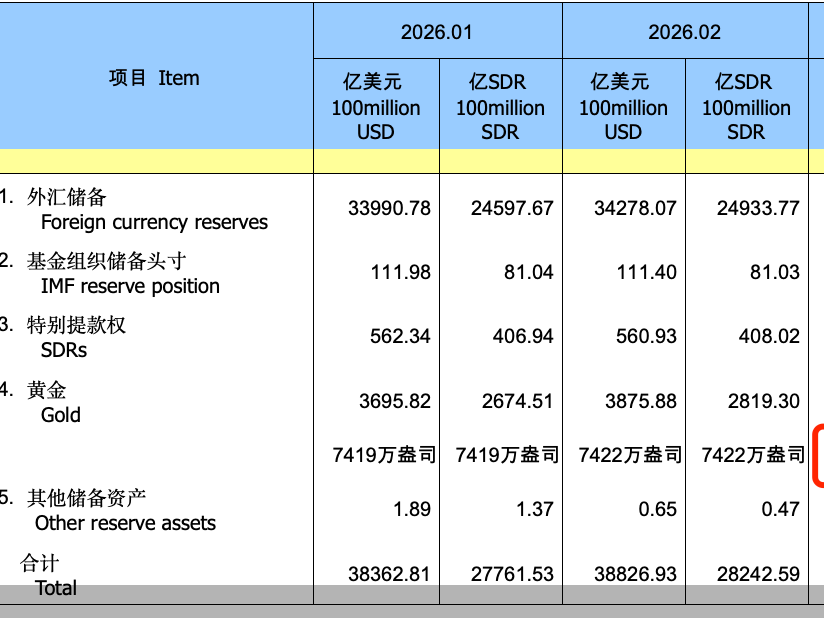Click the red outlined box at right edge
The height and width of the screenshot is (618, 824).
pos(818,456)
